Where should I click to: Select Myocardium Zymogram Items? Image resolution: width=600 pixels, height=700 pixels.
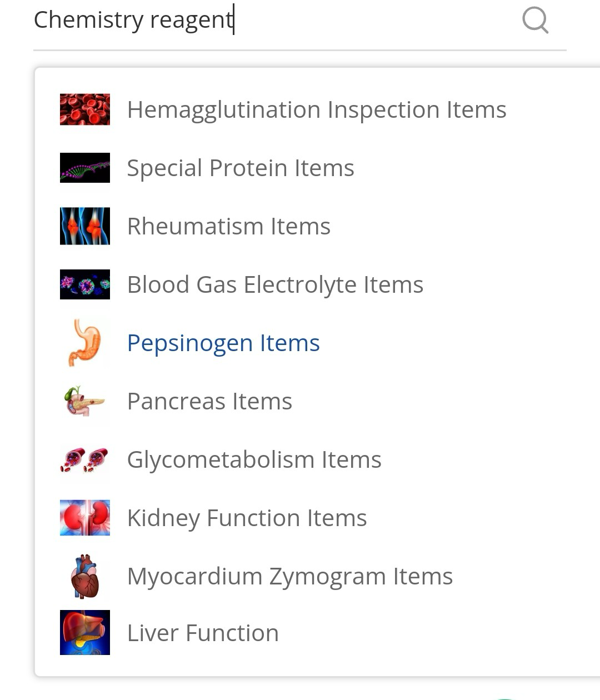[x=289, y=576]
